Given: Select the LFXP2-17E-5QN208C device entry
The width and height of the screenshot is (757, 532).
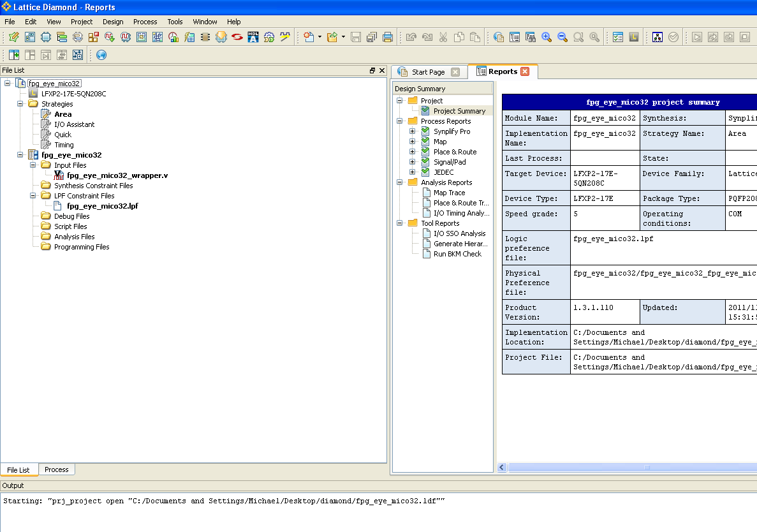Looking at the screenshot, I should [x=73, y=94].
